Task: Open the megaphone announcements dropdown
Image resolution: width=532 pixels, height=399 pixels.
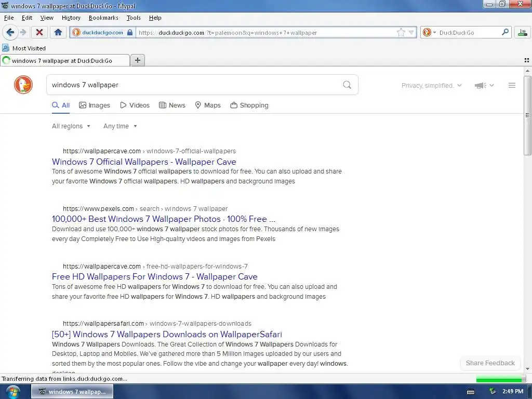Action: (484, 86)
